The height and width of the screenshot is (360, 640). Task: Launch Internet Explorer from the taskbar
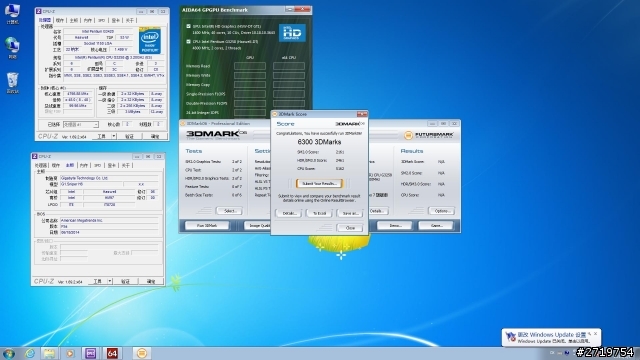click(30, 353)
